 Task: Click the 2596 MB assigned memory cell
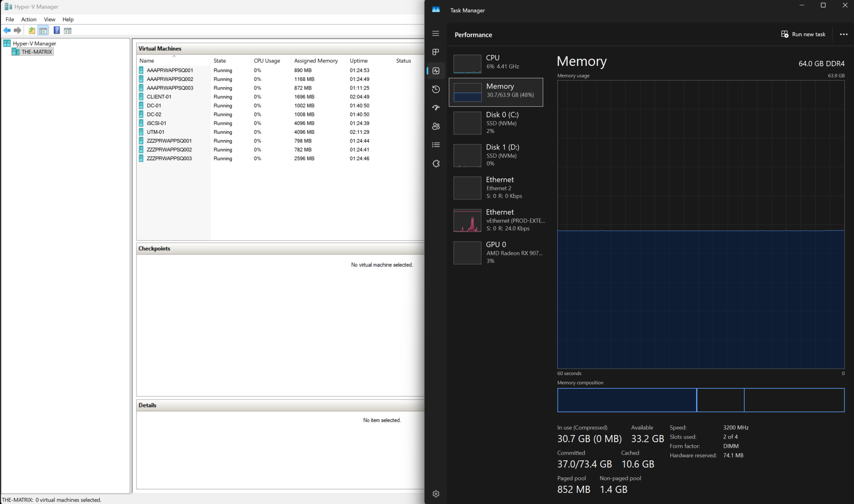pyautogui.click(x=304, y=158)
